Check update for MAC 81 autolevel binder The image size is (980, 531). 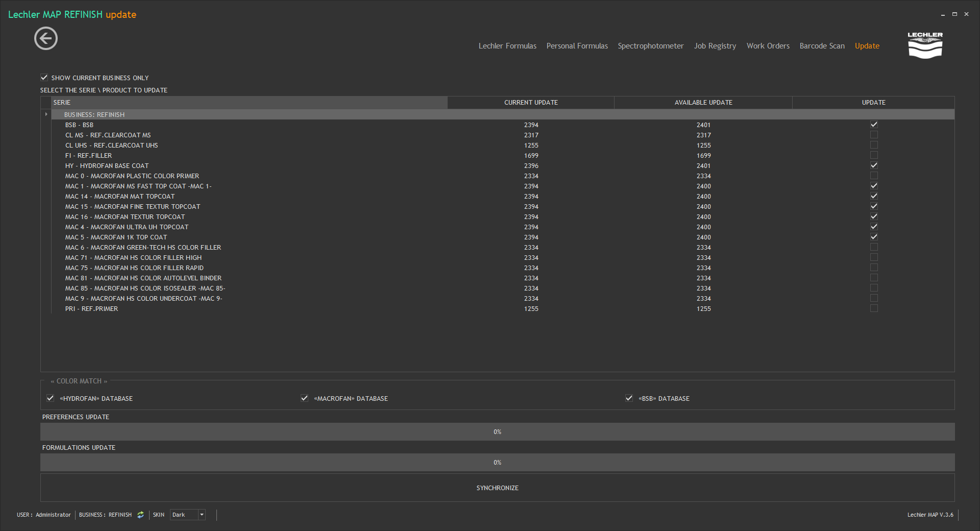[x=874, y=278]
